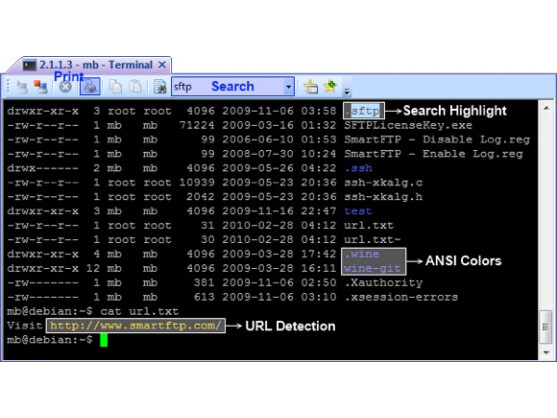Viewport: 557px width, 418px height.
Task: Click the scrollbar up arrow
Action: [x=546, y=108]
